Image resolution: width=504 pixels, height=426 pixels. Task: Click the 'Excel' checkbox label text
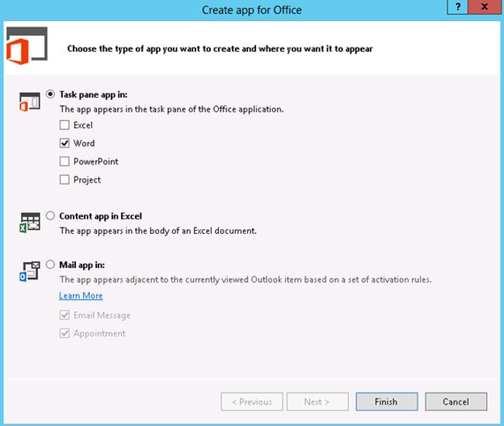[x=83, y=125]
